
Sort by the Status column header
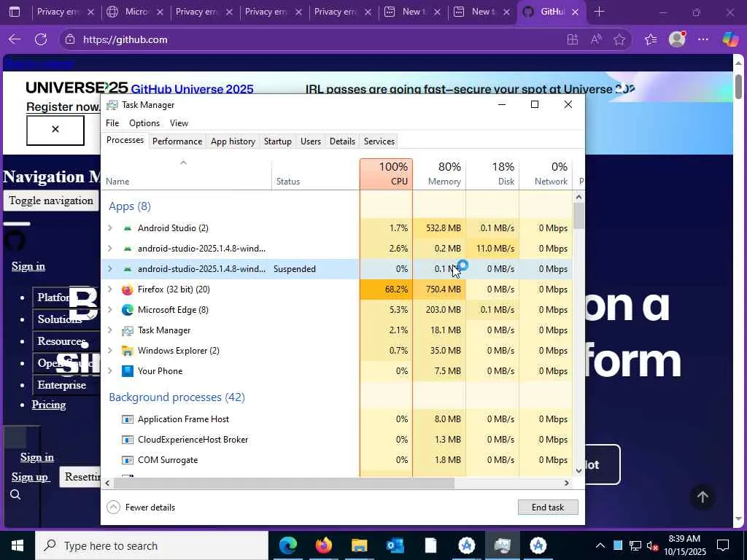click(316, 174)
